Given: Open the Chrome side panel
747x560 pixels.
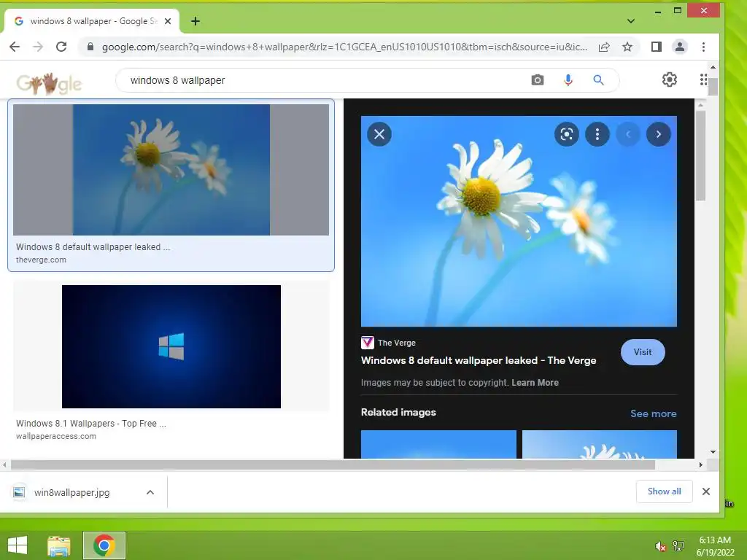Looking at the screenshot, I should (x=656, y=47).
